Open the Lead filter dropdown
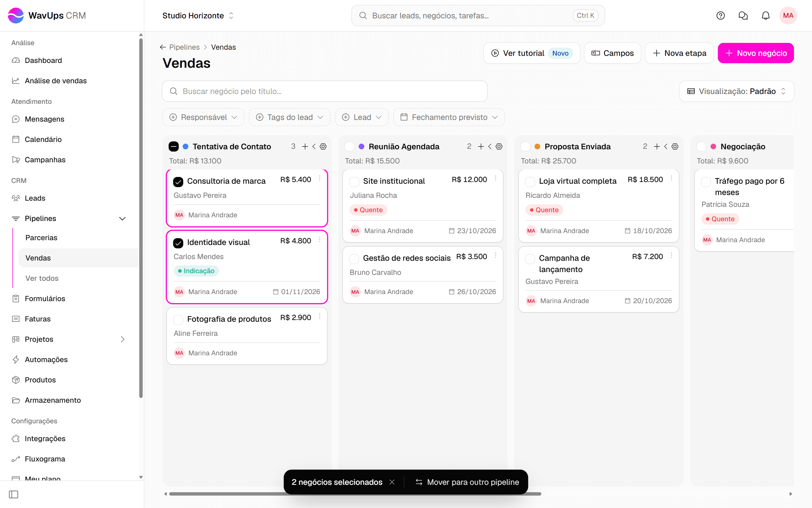 362,117
